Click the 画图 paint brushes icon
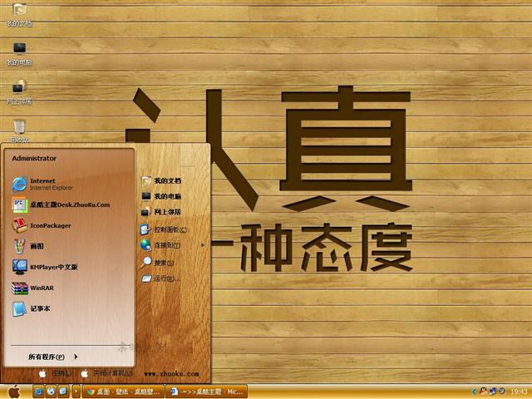The image size is (532, 399). coord(19,246)
